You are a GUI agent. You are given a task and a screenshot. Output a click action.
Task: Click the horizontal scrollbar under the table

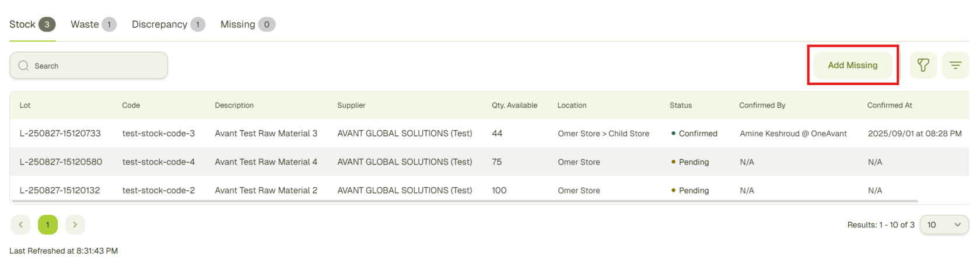tap(464, 201)
